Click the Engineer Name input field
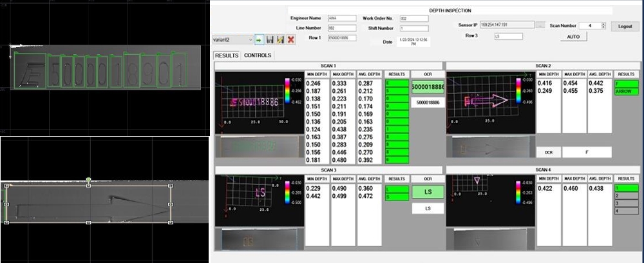 [x=341, y=18]
